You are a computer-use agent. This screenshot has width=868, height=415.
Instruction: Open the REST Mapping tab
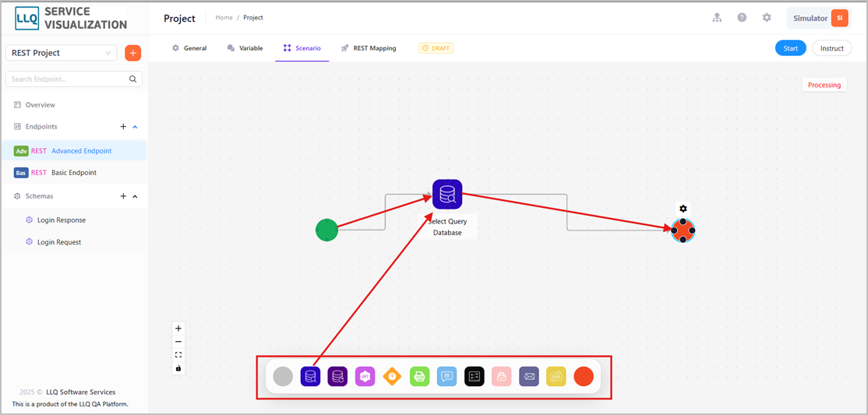[x=369, y=48]
